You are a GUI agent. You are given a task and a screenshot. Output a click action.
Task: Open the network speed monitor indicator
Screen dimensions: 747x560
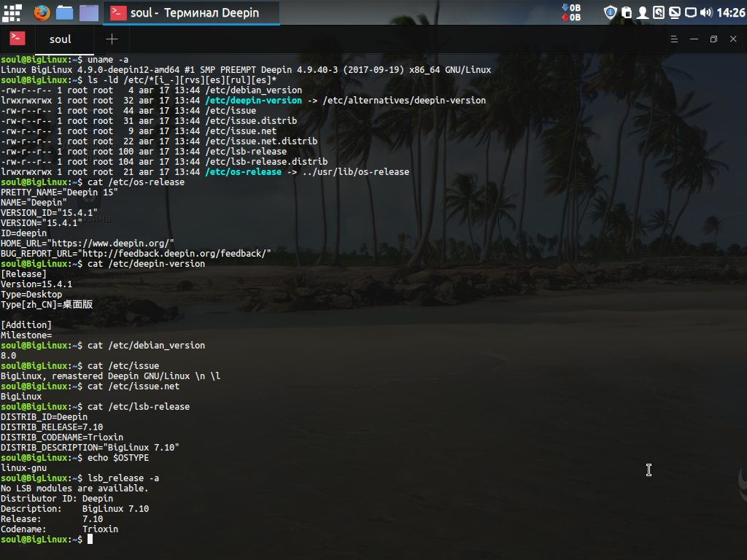tap(571, 12)
